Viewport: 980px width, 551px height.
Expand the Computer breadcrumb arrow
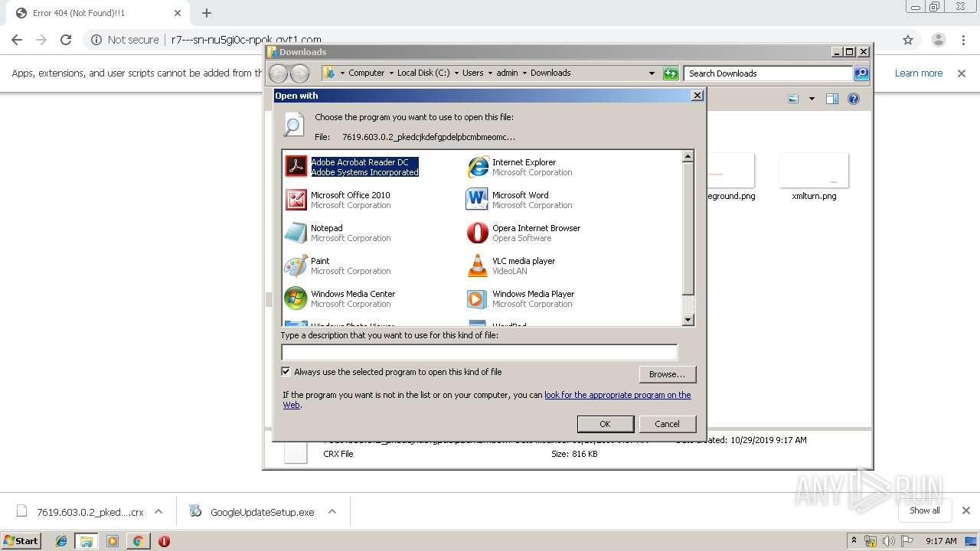pos(390,73)
